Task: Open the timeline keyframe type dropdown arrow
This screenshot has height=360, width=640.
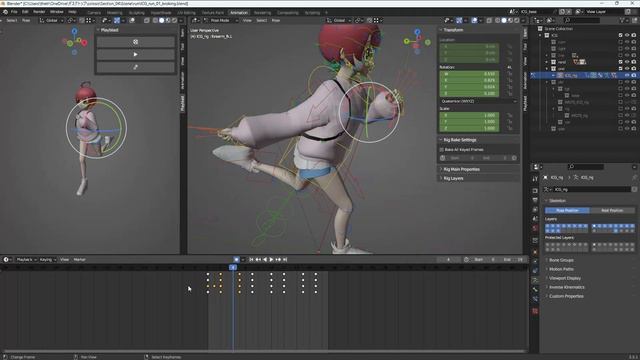Action: pyautogui.click(x=243, y=260)
